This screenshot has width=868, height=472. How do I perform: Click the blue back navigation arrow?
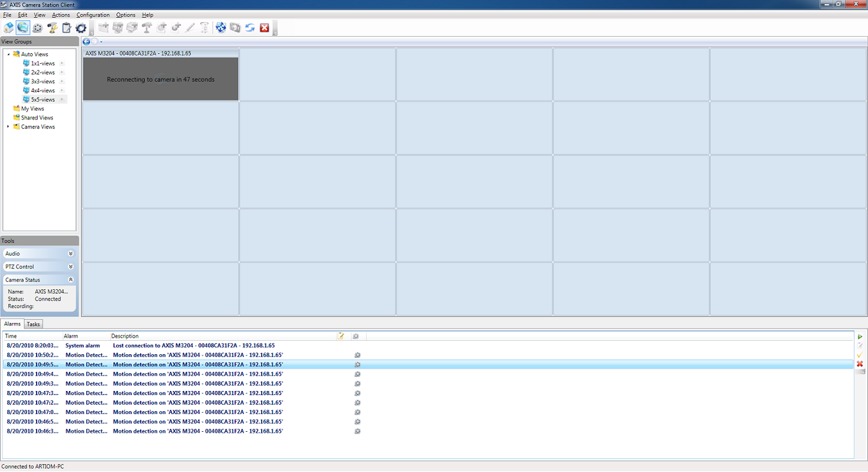coord(86,41)
